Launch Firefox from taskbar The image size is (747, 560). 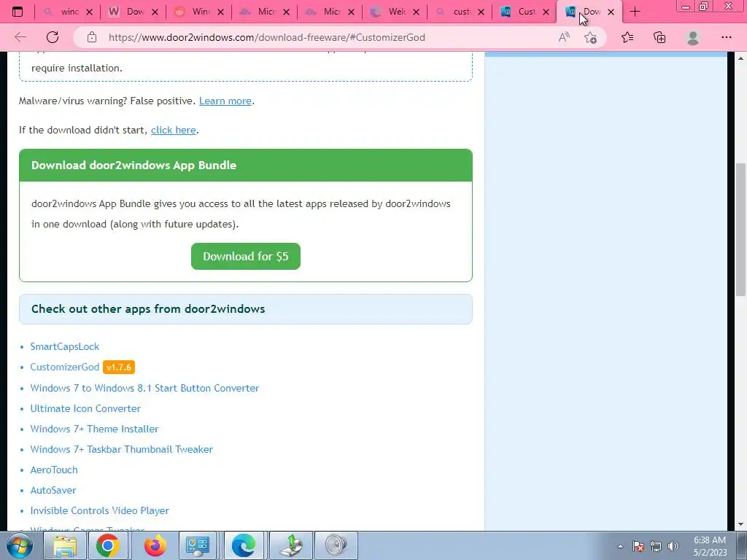point(155,545)
